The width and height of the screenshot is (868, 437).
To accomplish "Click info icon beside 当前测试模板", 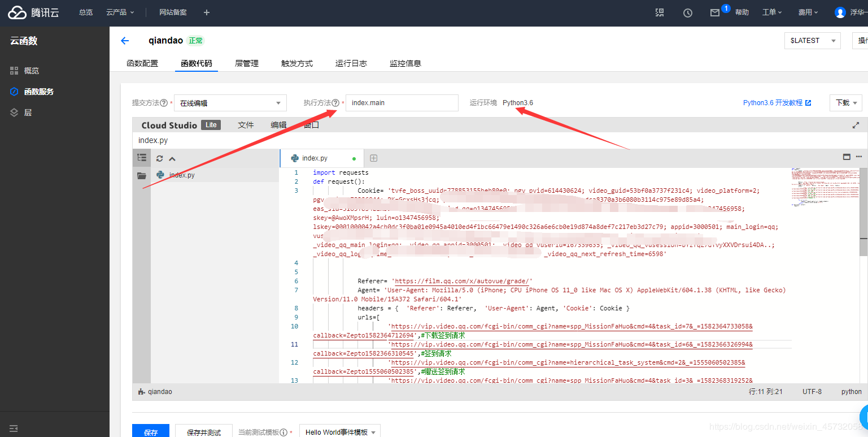I will (283, 432).
